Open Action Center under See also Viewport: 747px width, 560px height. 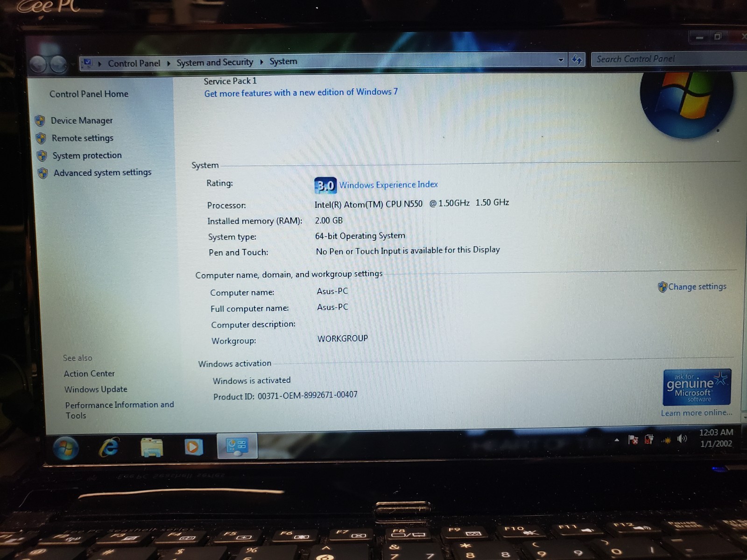point(89,373)
